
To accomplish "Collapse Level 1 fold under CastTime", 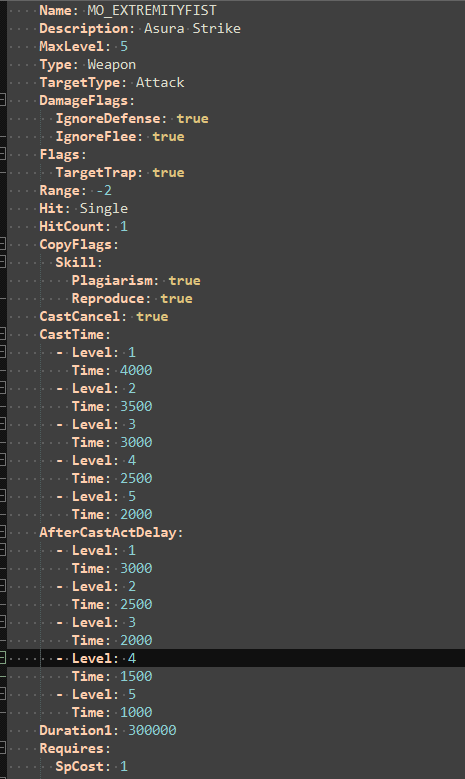I will [x=2, y=352].
